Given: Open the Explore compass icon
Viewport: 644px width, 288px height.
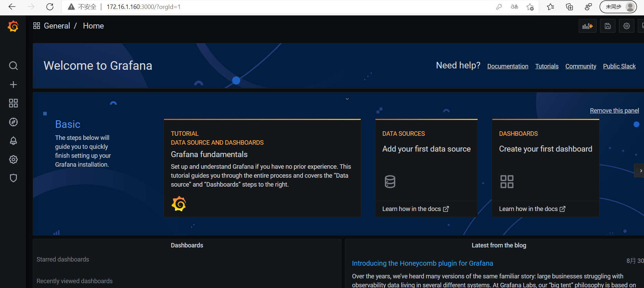Looking at the screenshot, I should pos(13,122).
